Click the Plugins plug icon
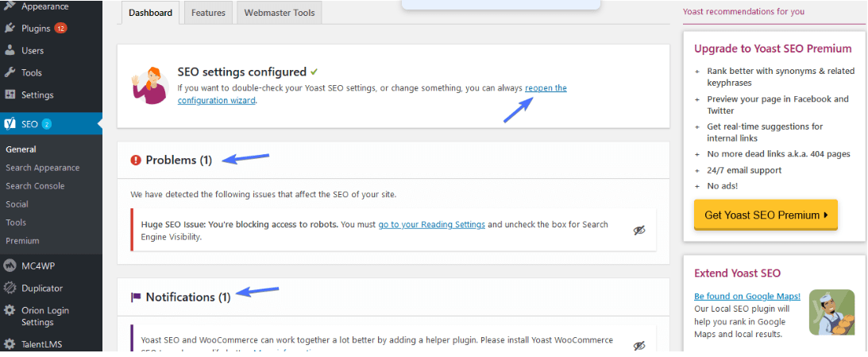 pyautogui.click(x=10, y=29)
